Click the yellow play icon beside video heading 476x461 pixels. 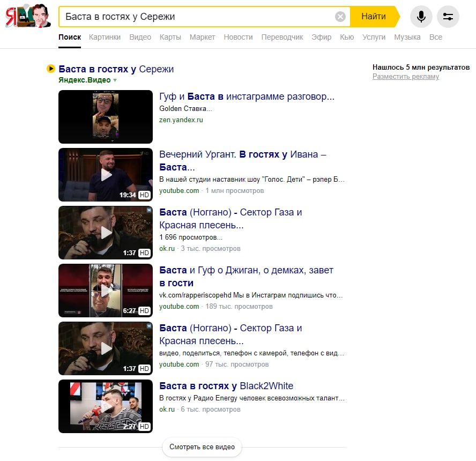tap(51, 69)
